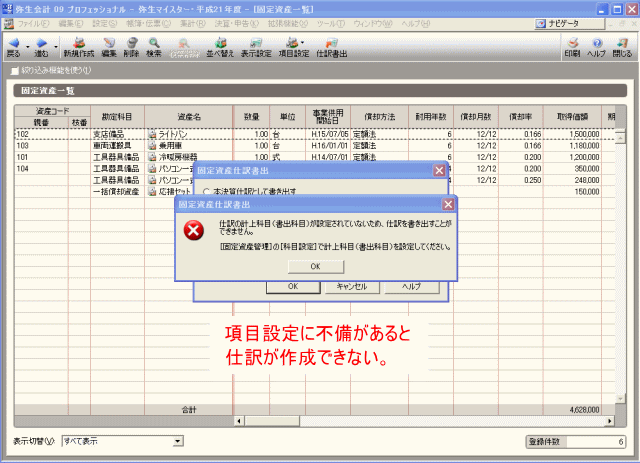Click the vertical scrollbar down arrow
The image size is (640, 463).
[620, 398]
